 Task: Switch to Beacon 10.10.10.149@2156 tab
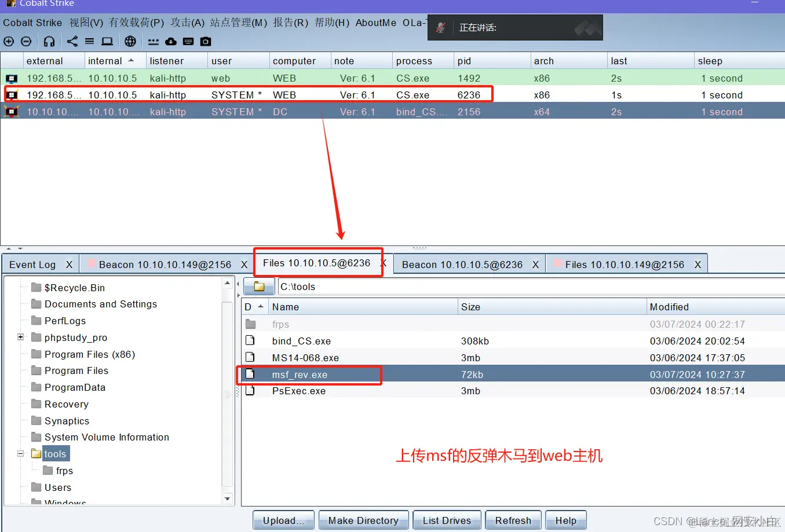click(x=165, y=265)
